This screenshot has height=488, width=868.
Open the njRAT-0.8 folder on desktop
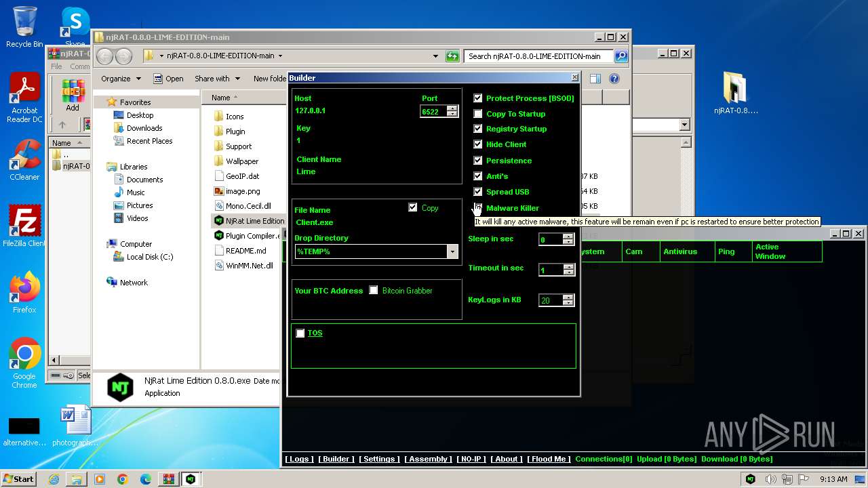click(x=736, y=93)
